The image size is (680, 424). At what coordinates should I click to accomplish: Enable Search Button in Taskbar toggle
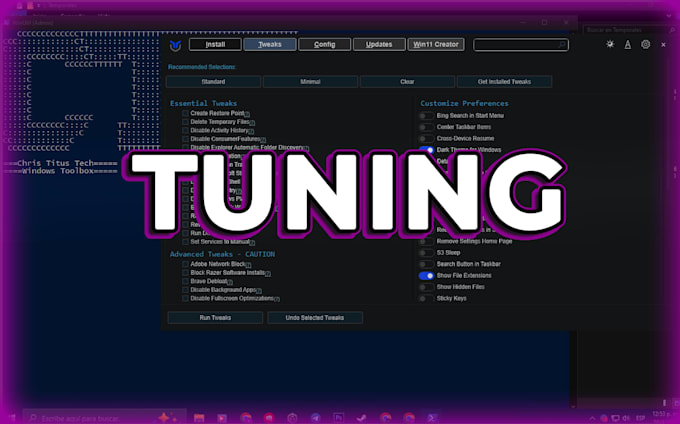(426, 264)
